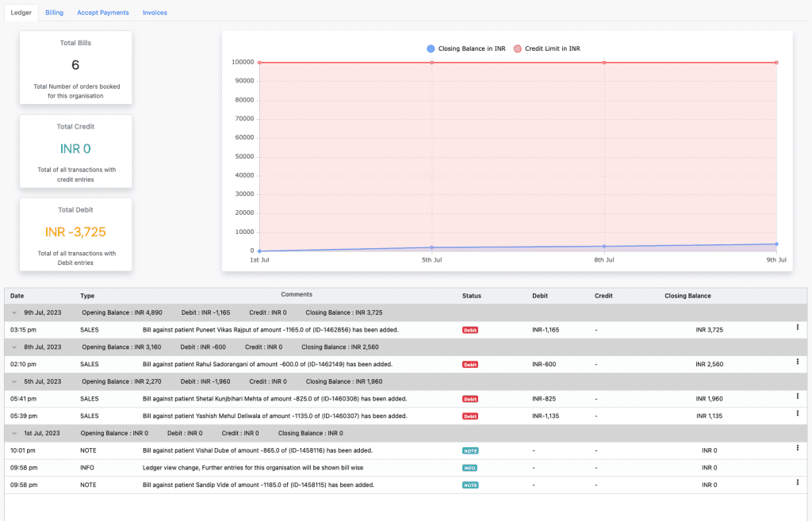Switch to the Billing tab
This screenshot has height=521, width=812.
pos(55,13)
